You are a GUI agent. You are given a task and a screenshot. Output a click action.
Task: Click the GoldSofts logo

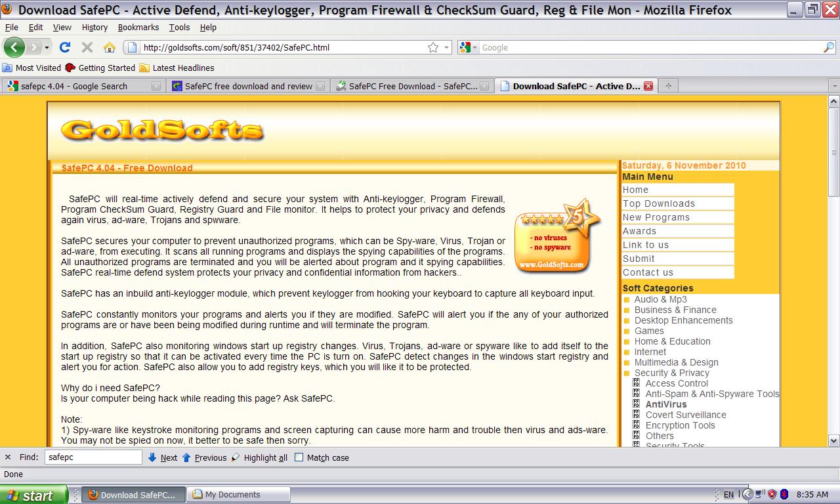tap(162, 130)
